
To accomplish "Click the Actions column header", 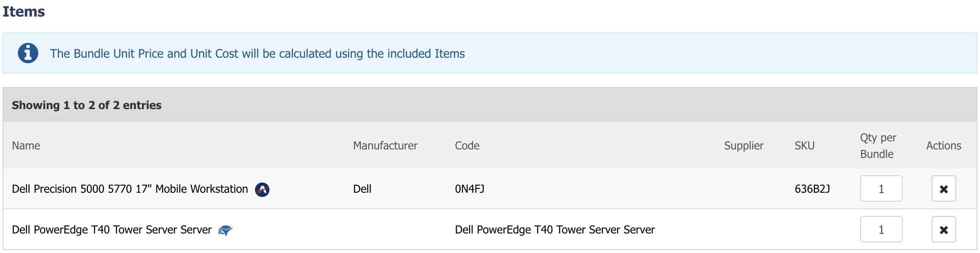I will (x=943, y=146).
